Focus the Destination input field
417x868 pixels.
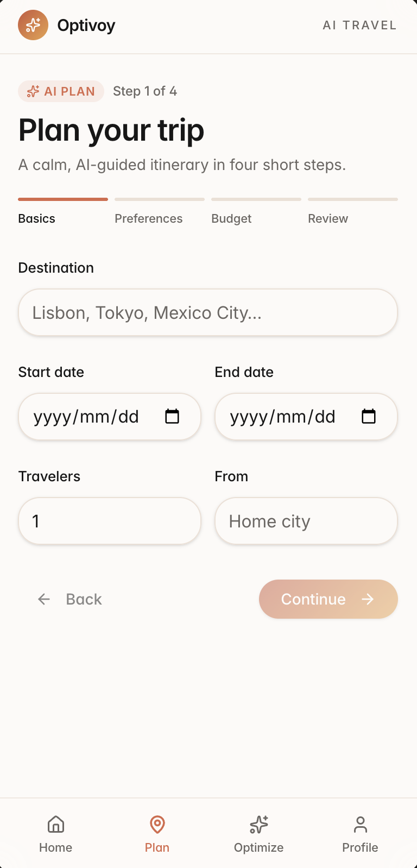(x=208, y=312)
